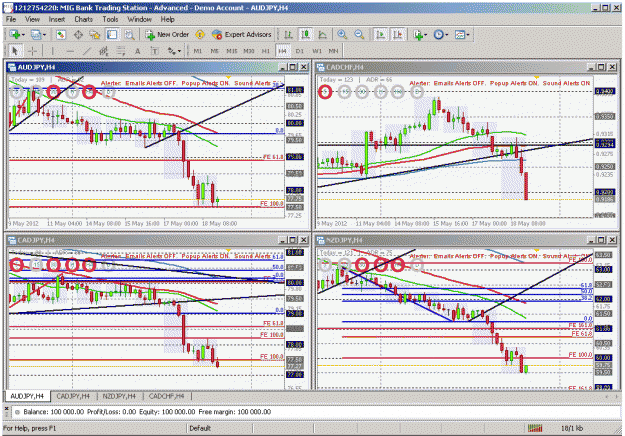Open the Profiles dropdown

[38, 35]
